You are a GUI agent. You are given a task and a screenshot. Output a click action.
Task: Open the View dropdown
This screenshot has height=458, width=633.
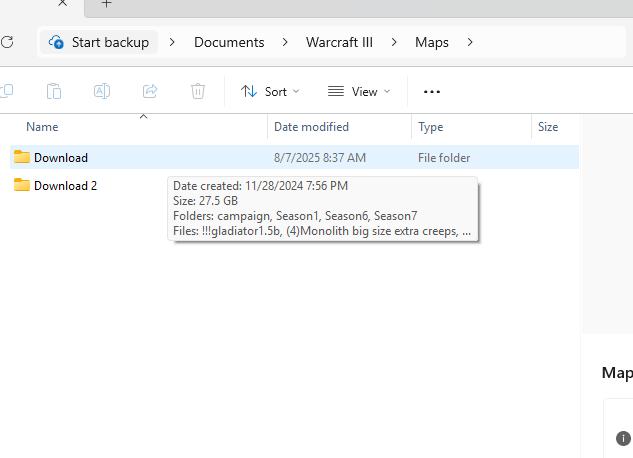tap(359, 92)
